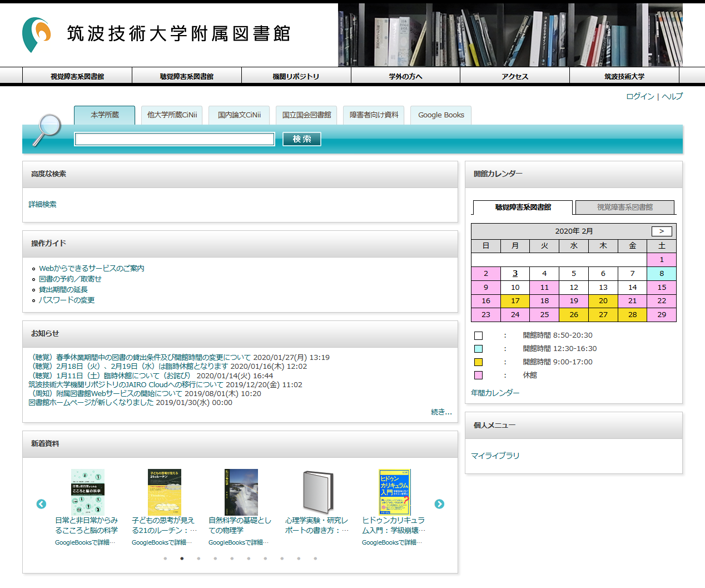Open title link 心理学実験・研究レポートの書き方
The image size is (705, 588).
tap(317, 525)
